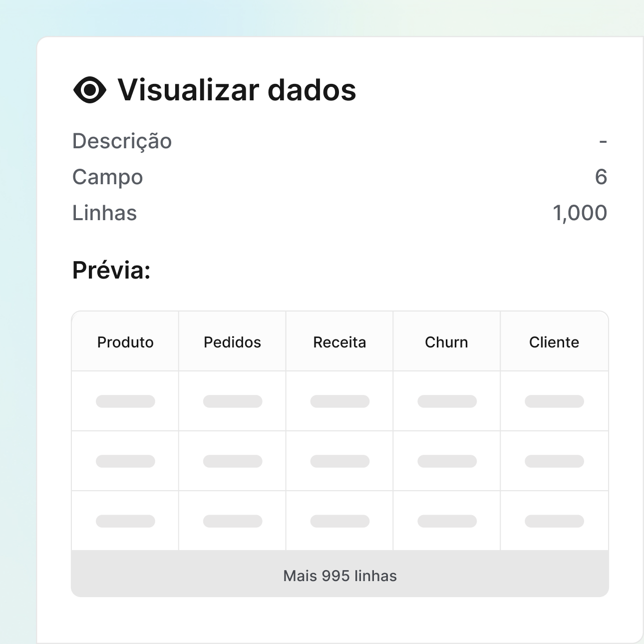Expand the Mais 995 linhas footer
644x644 pixels.
340,576
